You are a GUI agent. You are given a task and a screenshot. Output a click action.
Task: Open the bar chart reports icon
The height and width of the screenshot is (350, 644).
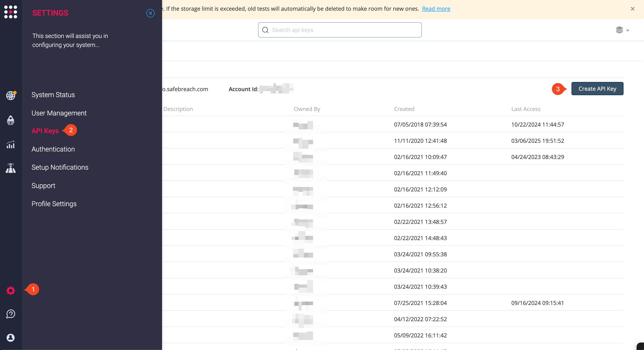coord(10,144)
